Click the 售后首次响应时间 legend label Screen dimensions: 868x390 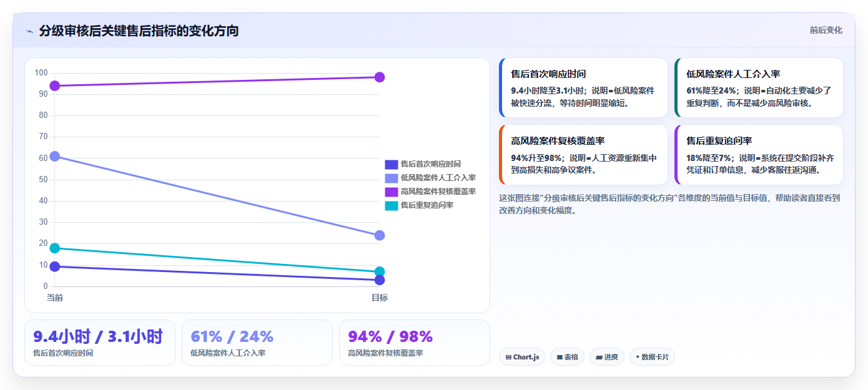point(431,164)
